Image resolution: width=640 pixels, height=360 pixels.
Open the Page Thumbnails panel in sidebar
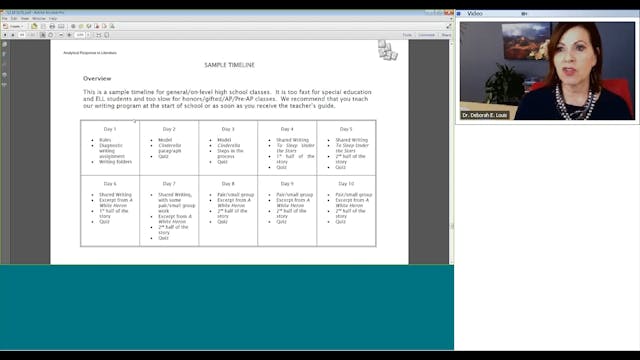[4, 44]
